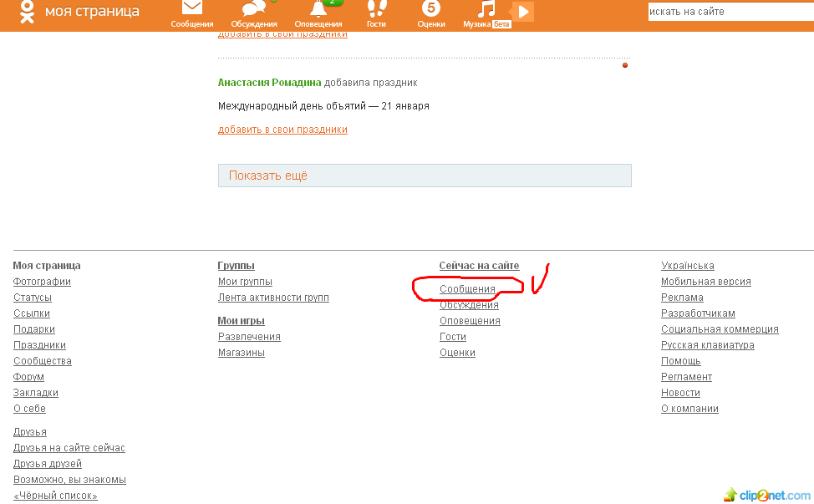814x504 pixels.
Task: Go to моя страница header link
Action: point(92,12)
